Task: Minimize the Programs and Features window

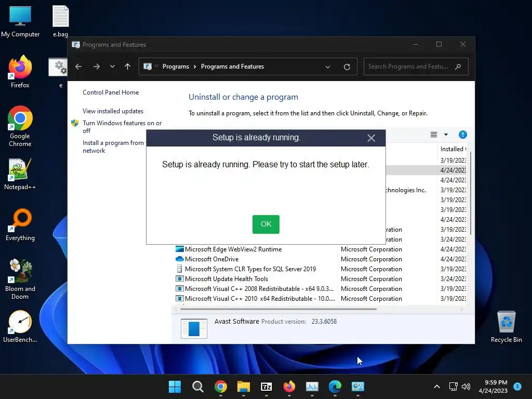Action: [x=415, y=45]
